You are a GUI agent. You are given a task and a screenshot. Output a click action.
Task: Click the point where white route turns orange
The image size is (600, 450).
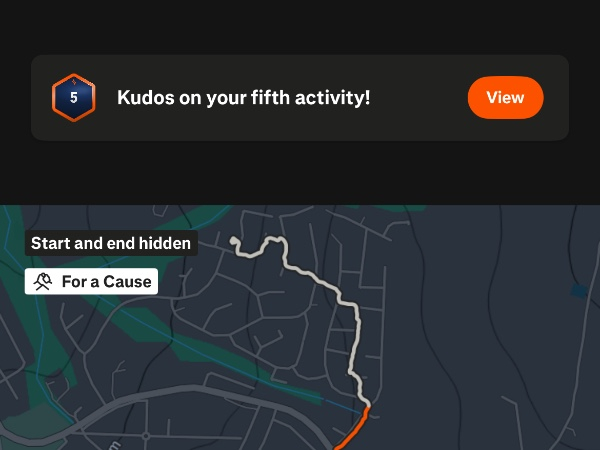click(367, 410)
